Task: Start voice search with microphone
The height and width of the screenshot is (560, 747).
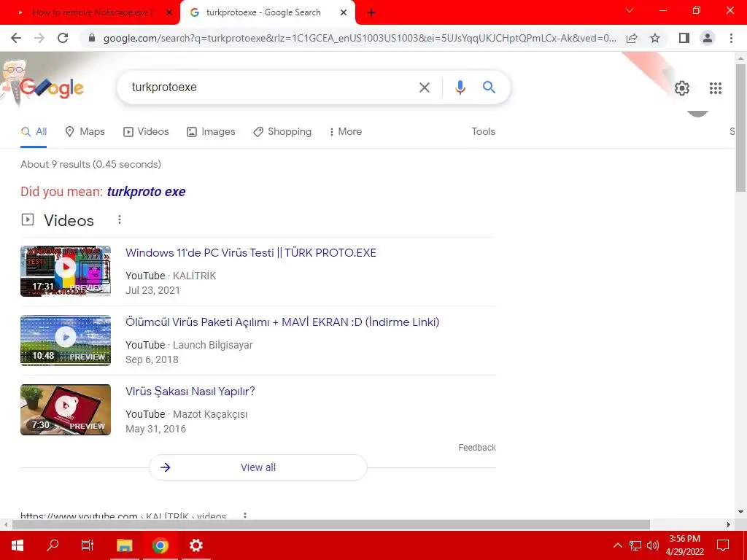Action: click(x=460, y=87)
